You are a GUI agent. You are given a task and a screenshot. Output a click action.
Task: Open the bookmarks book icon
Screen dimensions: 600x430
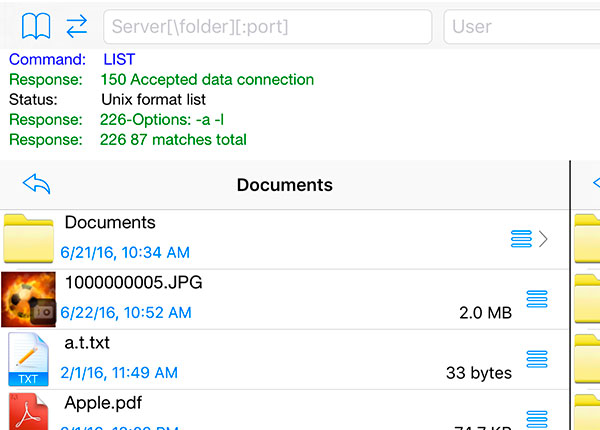click(x=36, y=26)
